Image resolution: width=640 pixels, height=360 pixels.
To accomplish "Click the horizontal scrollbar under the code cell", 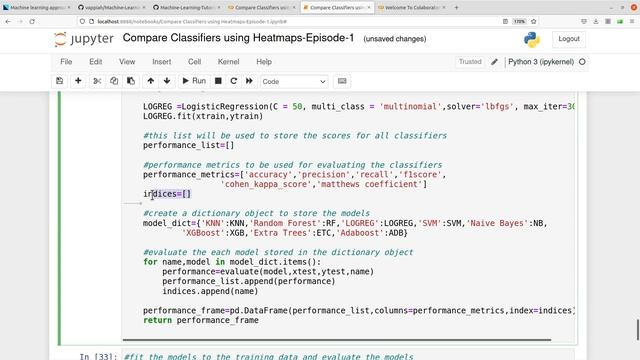I will click(x=337, y=339).
